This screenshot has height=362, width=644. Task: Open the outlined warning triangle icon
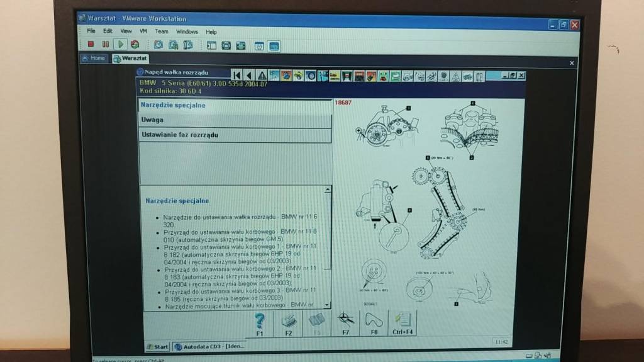(455, 77)
